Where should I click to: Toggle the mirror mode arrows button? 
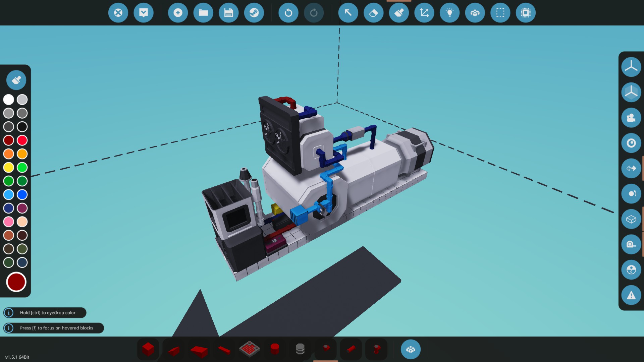(x=631, y=168)
